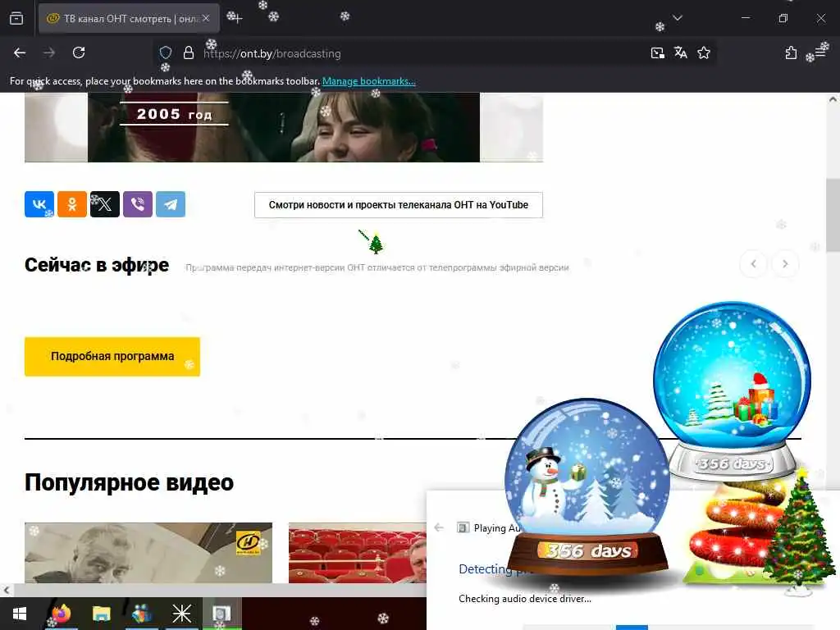The height and width of the screenshot is (630, 840).
Task: Share page via VK icon
Action: pyautogui.click(x=39, y=204)
